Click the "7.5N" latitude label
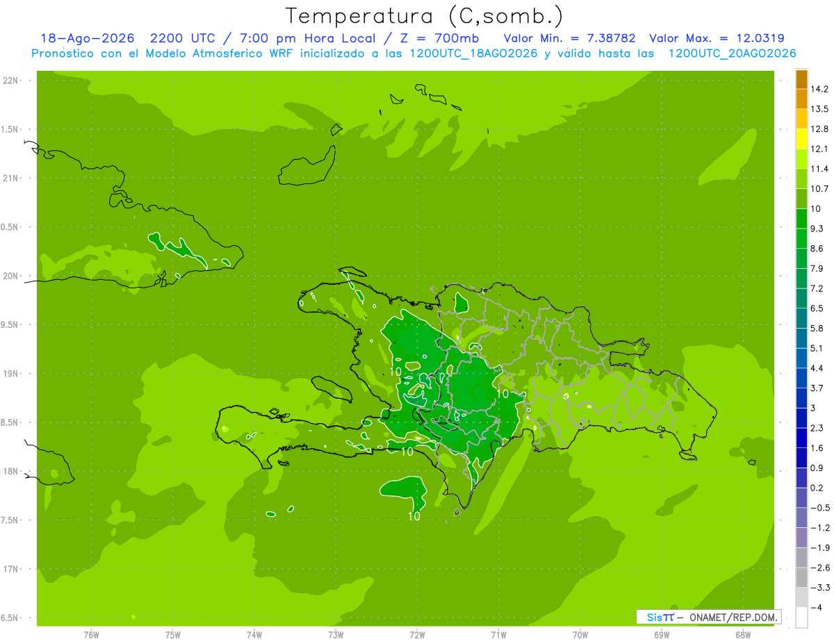The height and width of the screenshot is (644, 834). (x=10, y=520)
